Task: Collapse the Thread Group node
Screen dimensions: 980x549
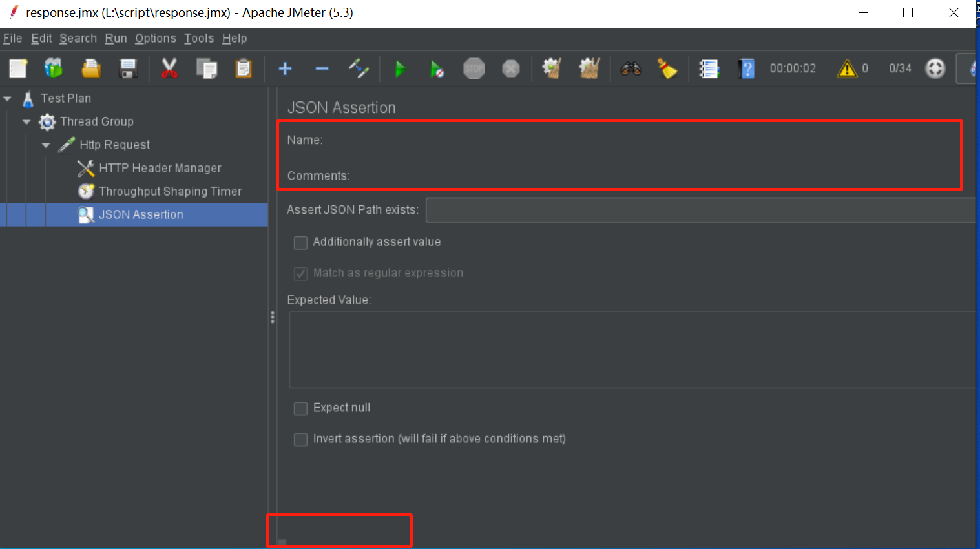Action: point(26,122)
